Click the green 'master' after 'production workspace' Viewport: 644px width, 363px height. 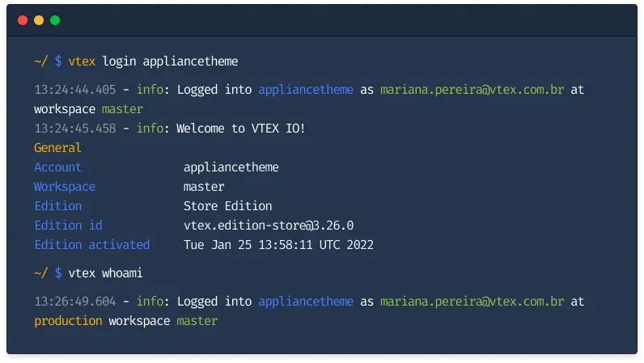point(197,321)
